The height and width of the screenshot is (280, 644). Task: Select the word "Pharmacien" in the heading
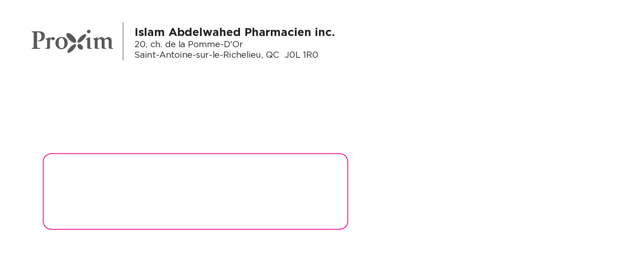pyautogui.click(x=278, y=32)
